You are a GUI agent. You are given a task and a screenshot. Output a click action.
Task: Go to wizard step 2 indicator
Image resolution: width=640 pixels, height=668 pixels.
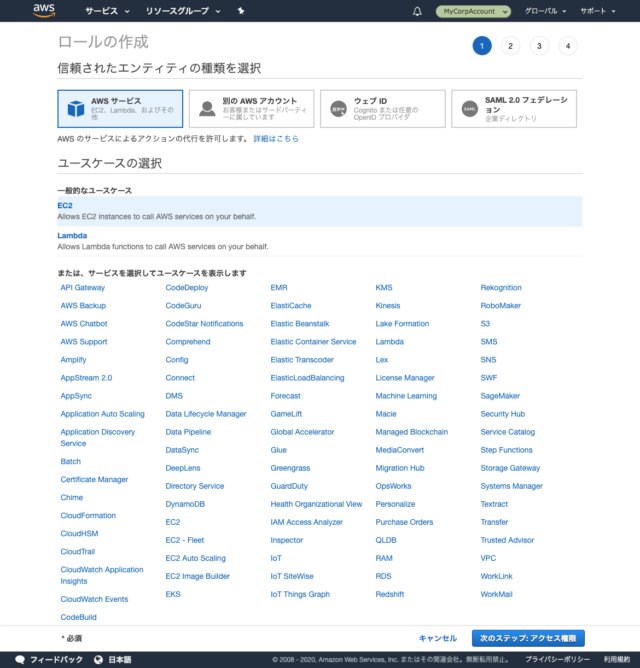tap(510, 46)
